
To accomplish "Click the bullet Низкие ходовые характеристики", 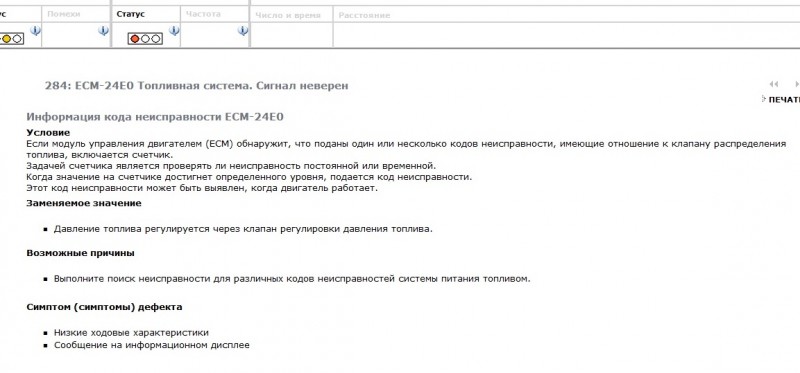I will pyautogui.click(x=131, y=333).
